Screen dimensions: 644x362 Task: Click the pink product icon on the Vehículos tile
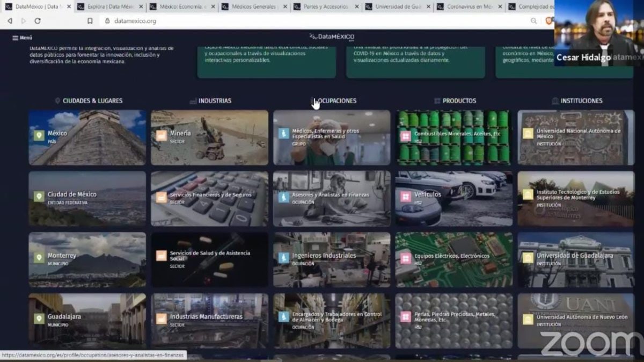pos(406,197)
